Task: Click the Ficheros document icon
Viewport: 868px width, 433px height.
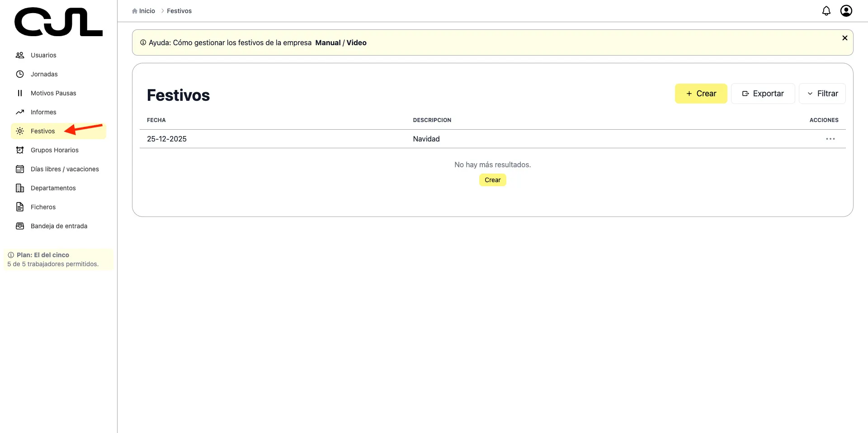Action: pyautogui.click(x=20, y=207)
